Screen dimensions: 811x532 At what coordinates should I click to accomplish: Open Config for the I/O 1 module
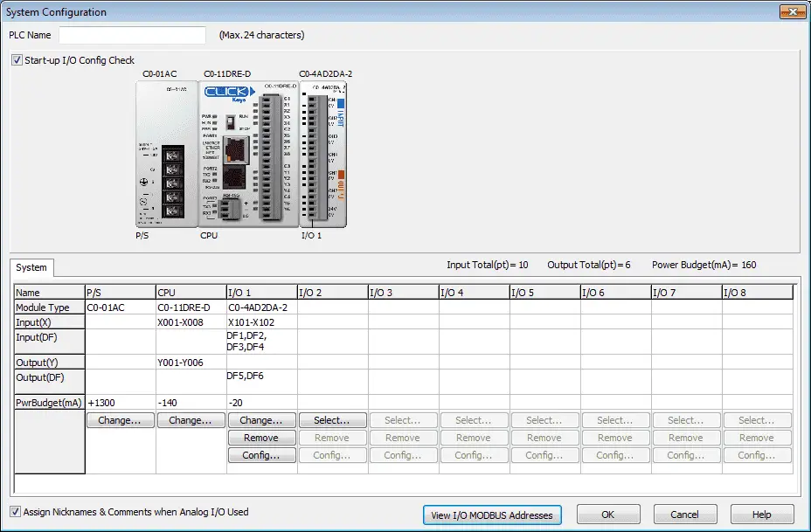(261, 455)
